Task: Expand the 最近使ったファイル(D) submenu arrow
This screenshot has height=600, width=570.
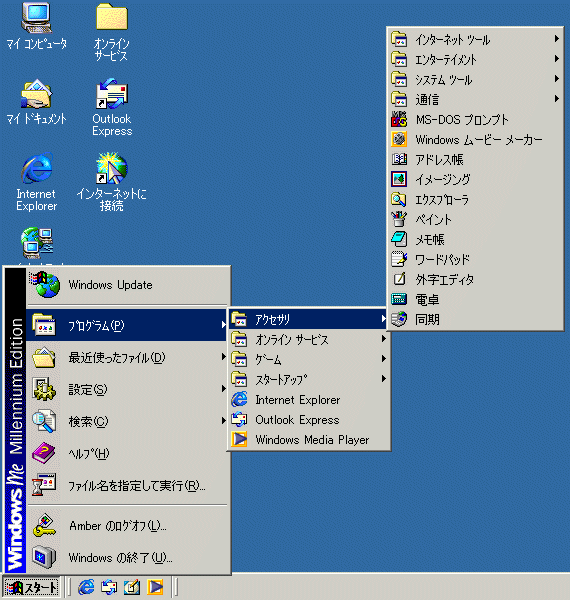Action: click(223, 357)
